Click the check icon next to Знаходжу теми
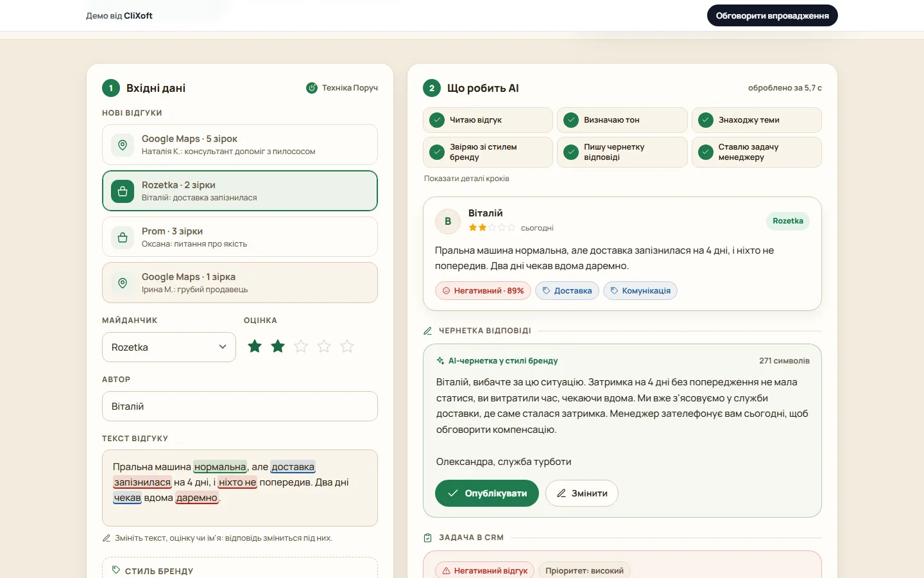Screen dimensions: 924x578 coord(706,120)
